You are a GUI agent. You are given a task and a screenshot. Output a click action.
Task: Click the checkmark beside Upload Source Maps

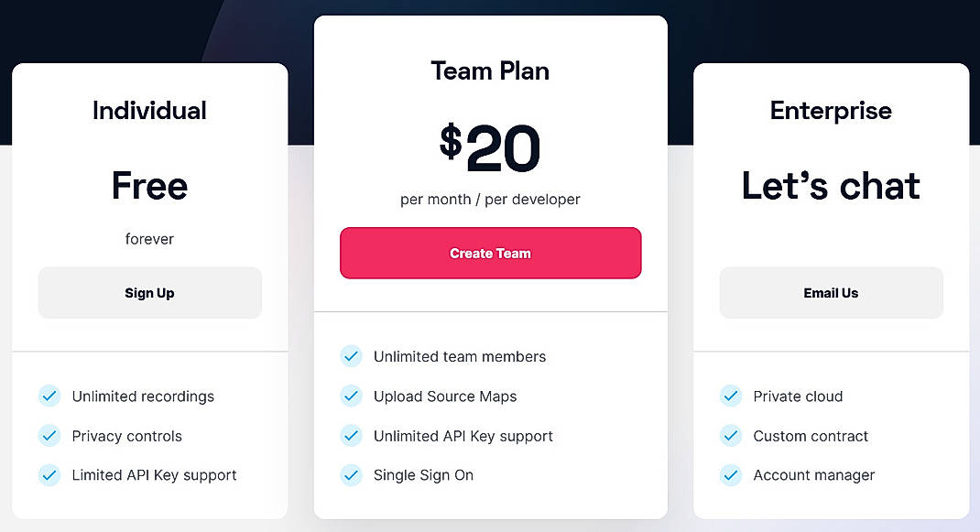click(x=351, y=396)
